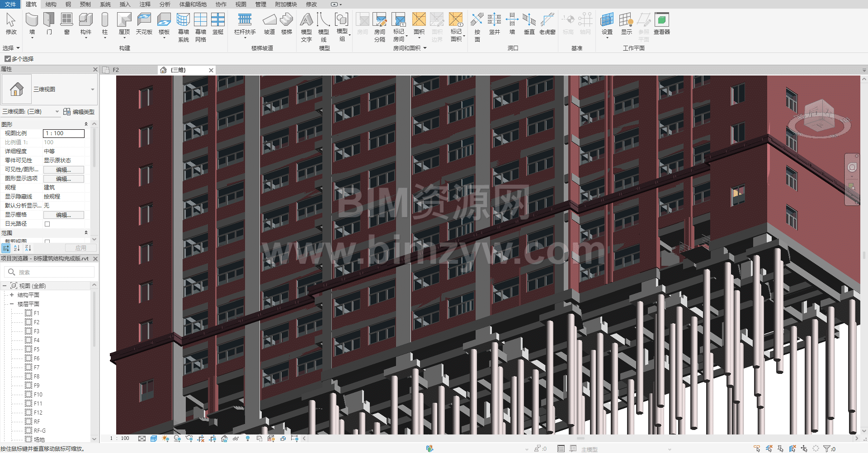Open the RF floor plan in browser
This screenshot has width=868, height=453.
click(x=37, y=421)
